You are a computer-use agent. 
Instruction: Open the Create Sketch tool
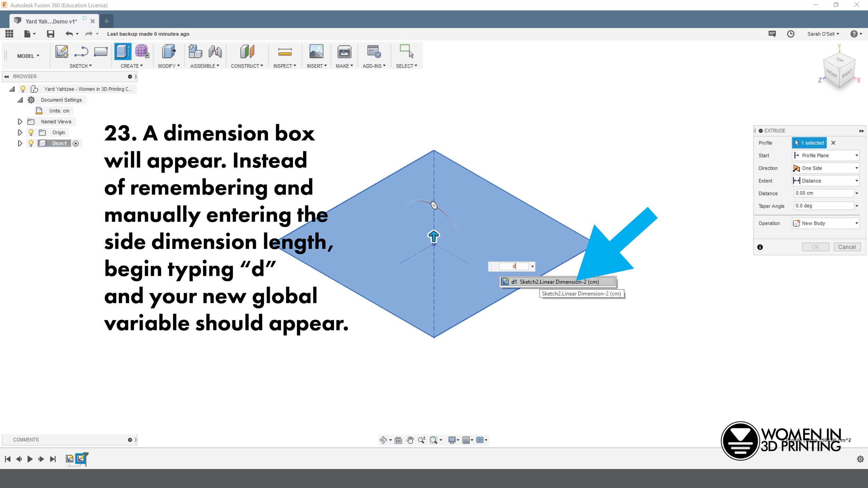(x=62, y=52)
